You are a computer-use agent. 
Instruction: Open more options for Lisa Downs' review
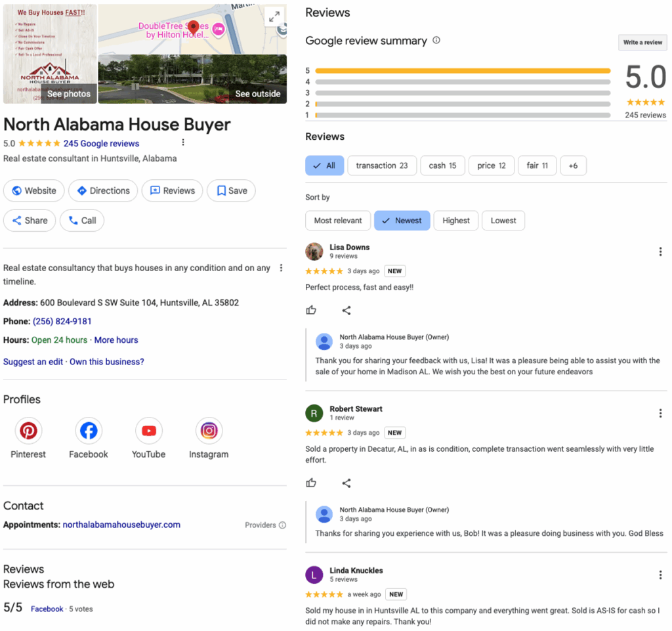[660, 251]
